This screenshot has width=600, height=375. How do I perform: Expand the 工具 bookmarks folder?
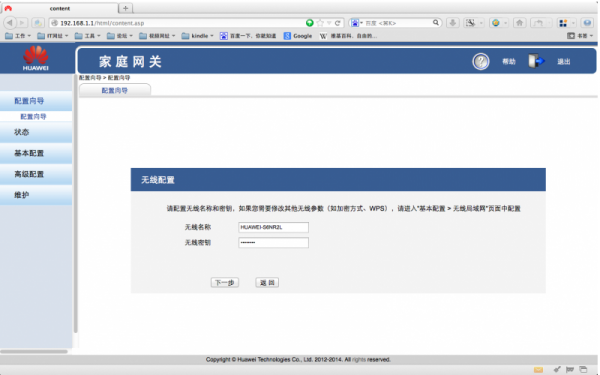point(87,36)
